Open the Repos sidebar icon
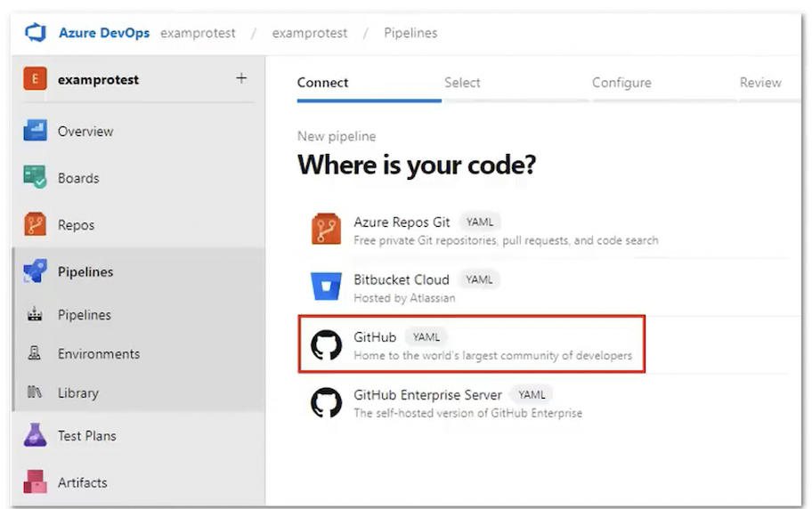Image resolution: width=812 pixels, height=509 pixels. click(35, 225)
